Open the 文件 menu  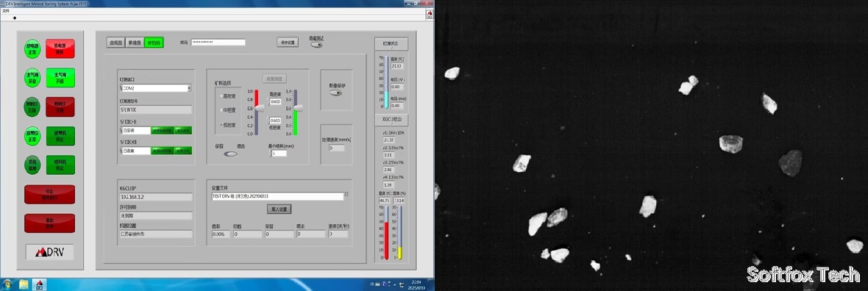6,10
